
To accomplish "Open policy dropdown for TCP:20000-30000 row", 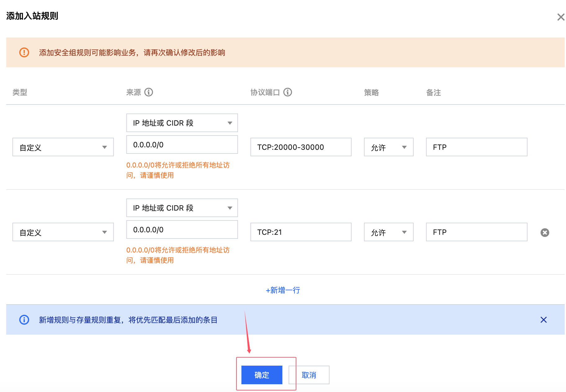I will 389,147.
